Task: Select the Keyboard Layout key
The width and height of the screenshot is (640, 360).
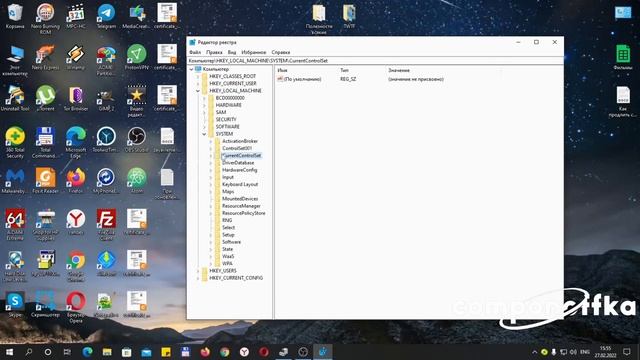Action: [x=240, y=184]
